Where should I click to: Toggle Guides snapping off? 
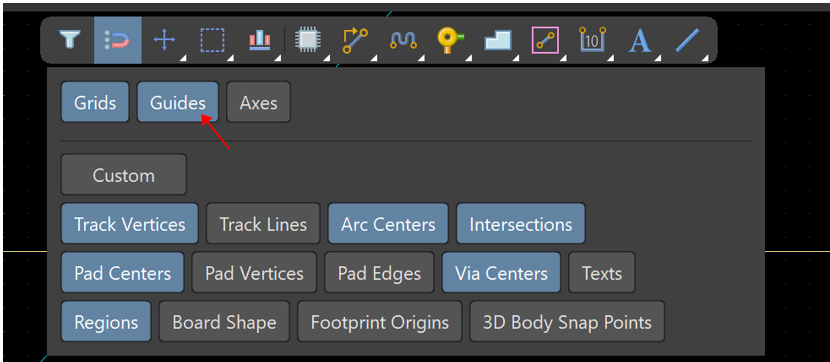pyautogui.click(x=177, y=102)
